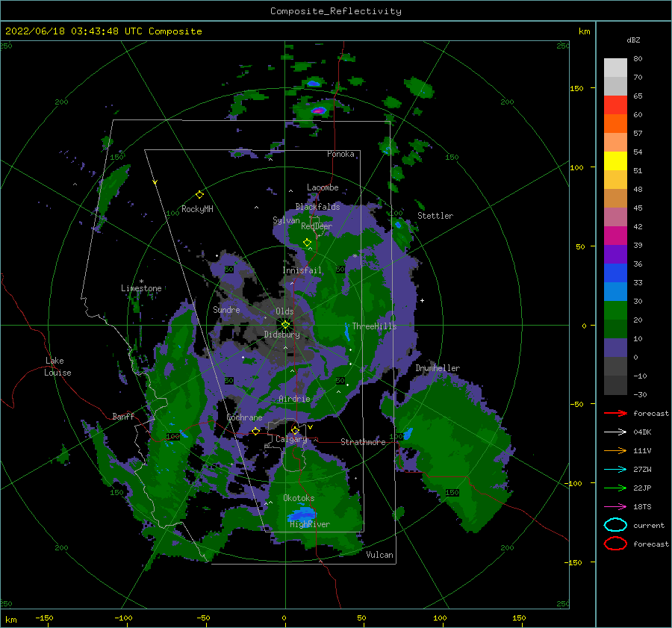
Task: Click the magenta storm cell north of Ponoka
Action: tap(318, 111)
